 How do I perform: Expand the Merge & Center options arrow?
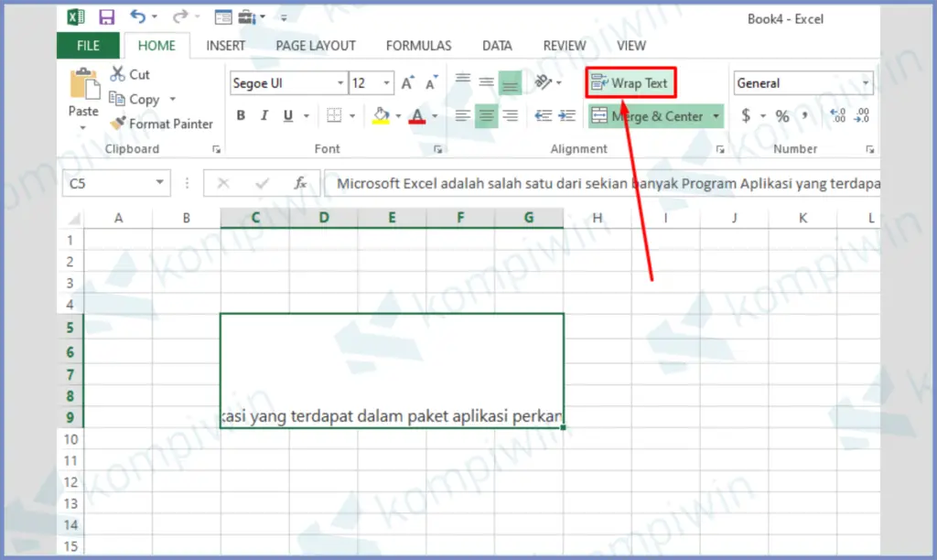pyautogui.click(x=716, y=116)
